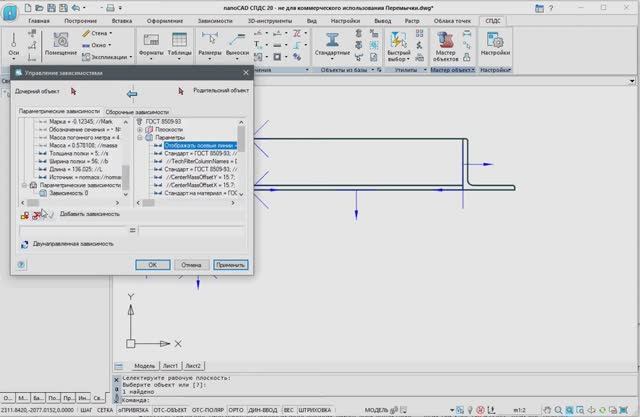Choose the Помещение room tool
This screenshot has height=417, width=640.
[60, 44]
